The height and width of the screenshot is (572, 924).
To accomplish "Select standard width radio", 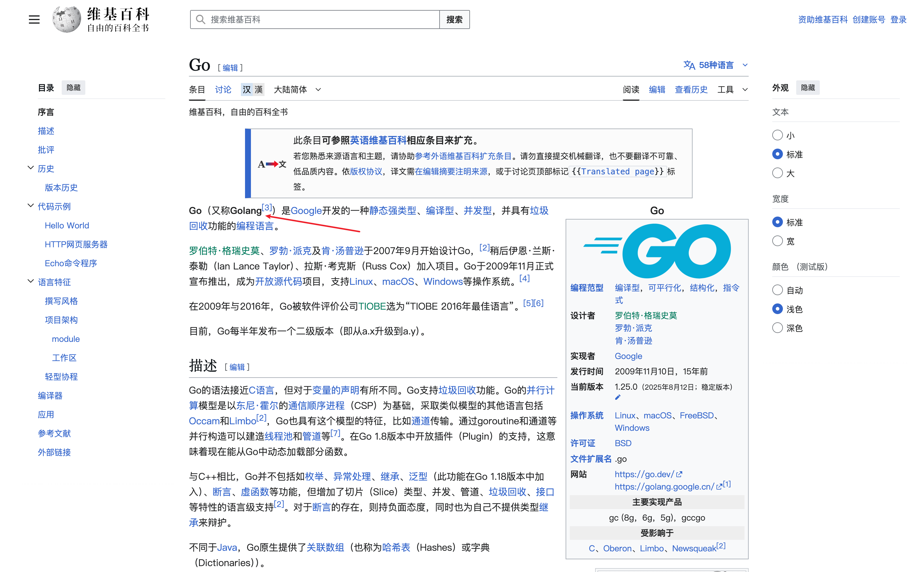I will click(x=777, y=222).
